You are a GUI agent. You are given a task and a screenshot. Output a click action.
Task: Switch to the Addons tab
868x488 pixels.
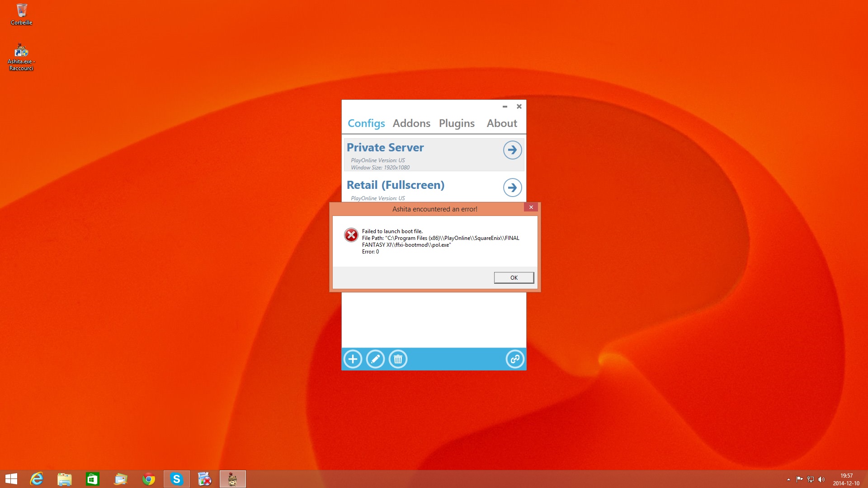click(x=411, y=123)
